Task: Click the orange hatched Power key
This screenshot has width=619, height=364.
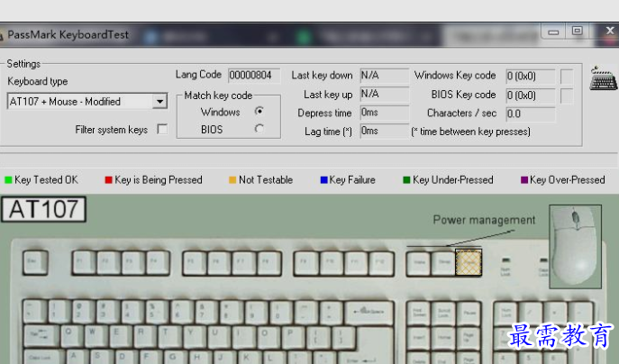Action: point(469,262)
